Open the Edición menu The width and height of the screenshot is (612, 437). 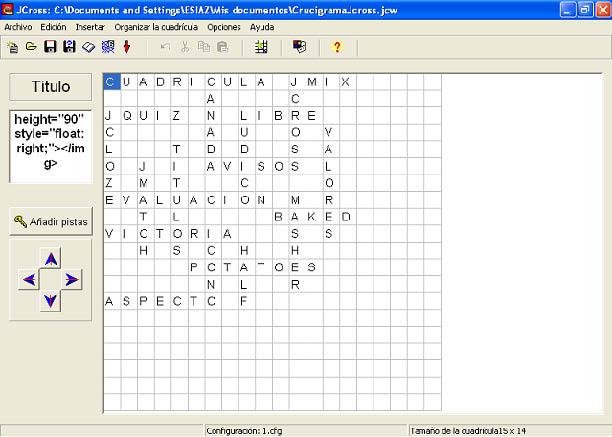pos(53,27)
